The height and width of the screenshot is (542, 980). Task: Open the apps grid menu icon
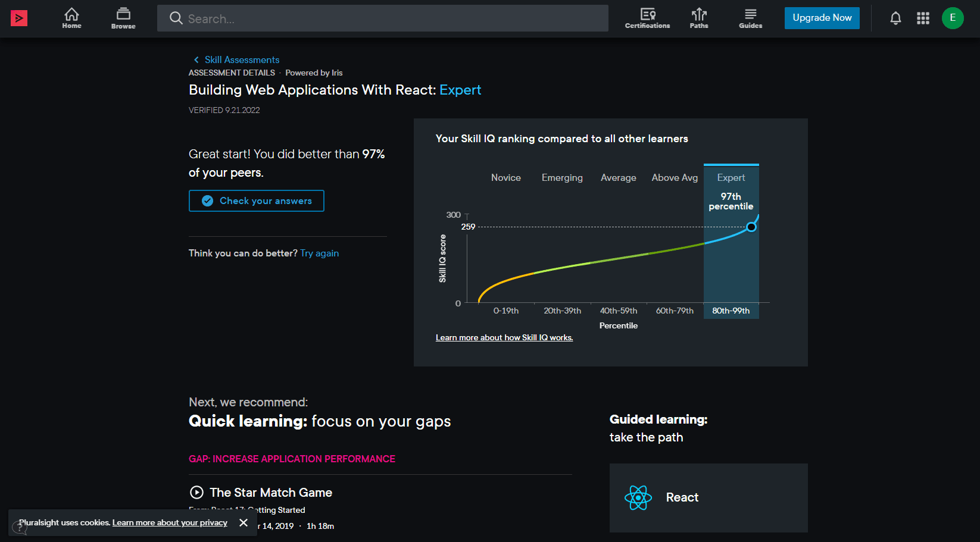923,18
